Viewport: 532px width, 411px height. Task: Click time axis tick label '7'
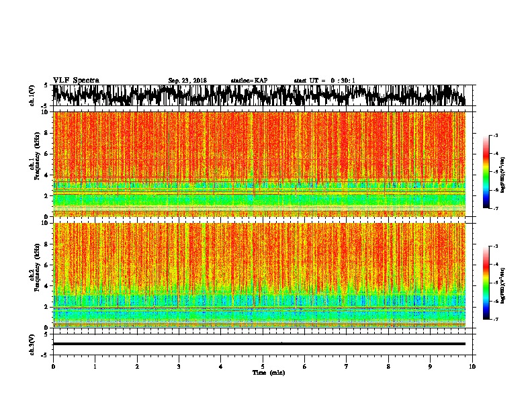coord(347,367)
